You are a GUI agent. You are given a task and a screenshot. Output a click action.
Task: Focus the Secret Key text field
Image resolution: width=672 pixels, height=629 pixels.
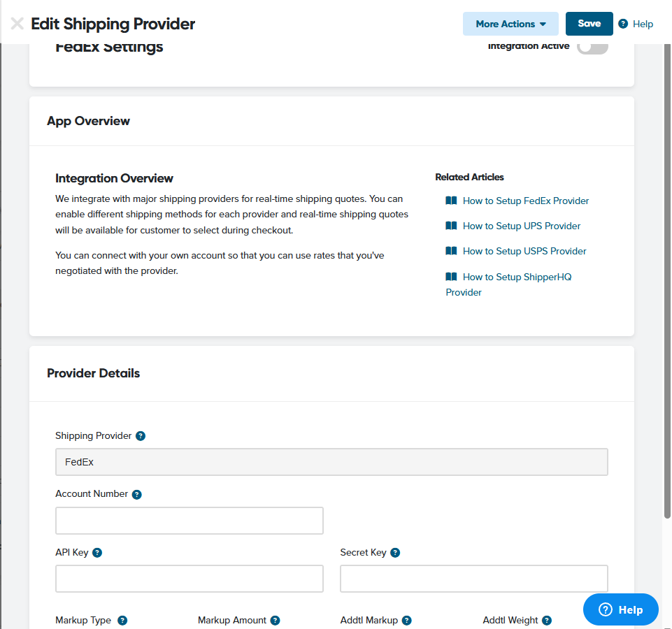474,579
